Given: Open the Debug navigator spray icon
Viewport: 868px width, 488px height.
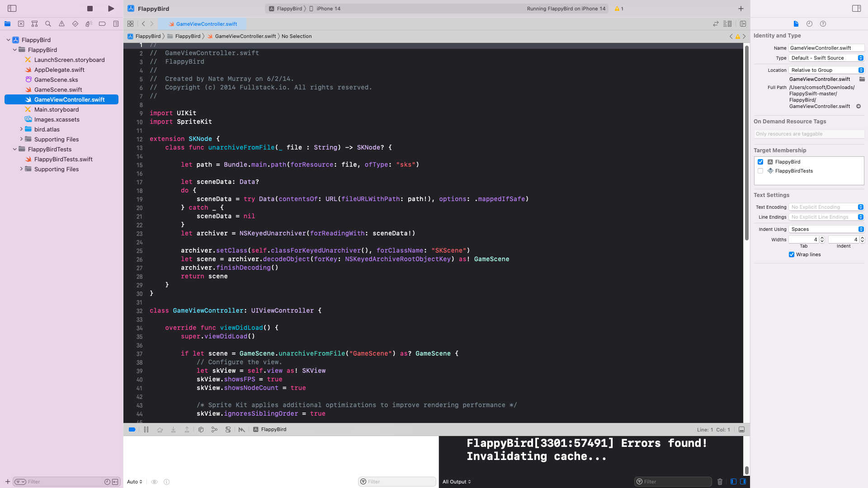Looking at the screenshot, I should click(89, 24).
